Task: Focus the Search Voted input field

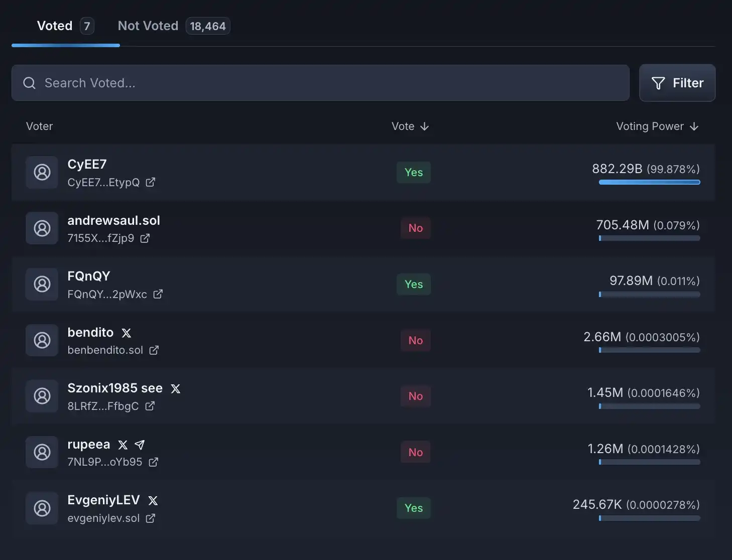Action: coord(320,83)
